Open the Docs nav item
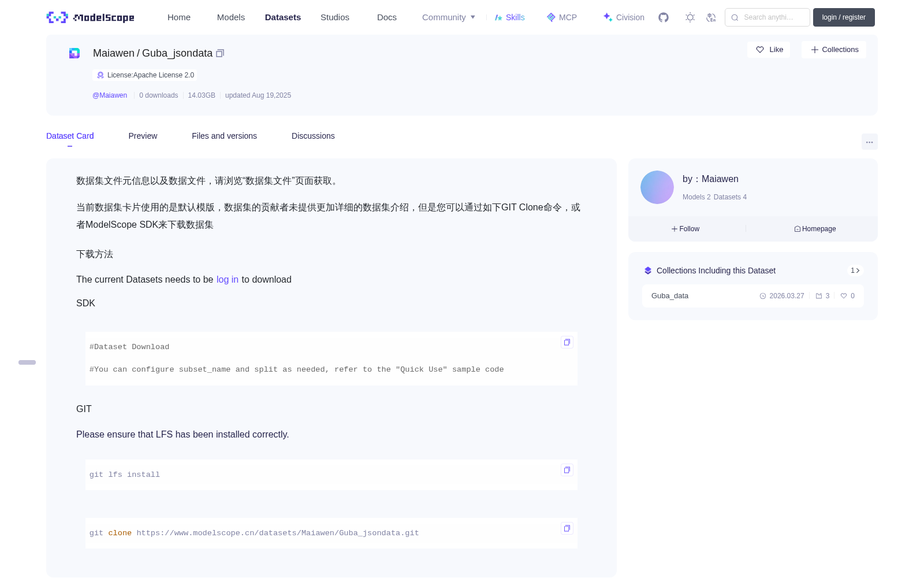This screenshot has width=924, height=578. point(387,17)
